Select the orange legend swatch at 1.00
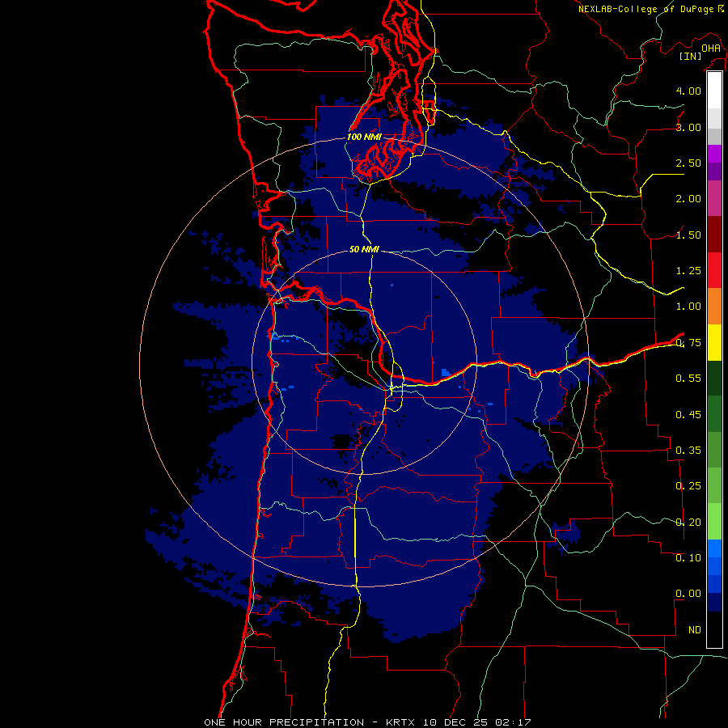The height and width of the screenshot is (728, 728). point(714,306)
